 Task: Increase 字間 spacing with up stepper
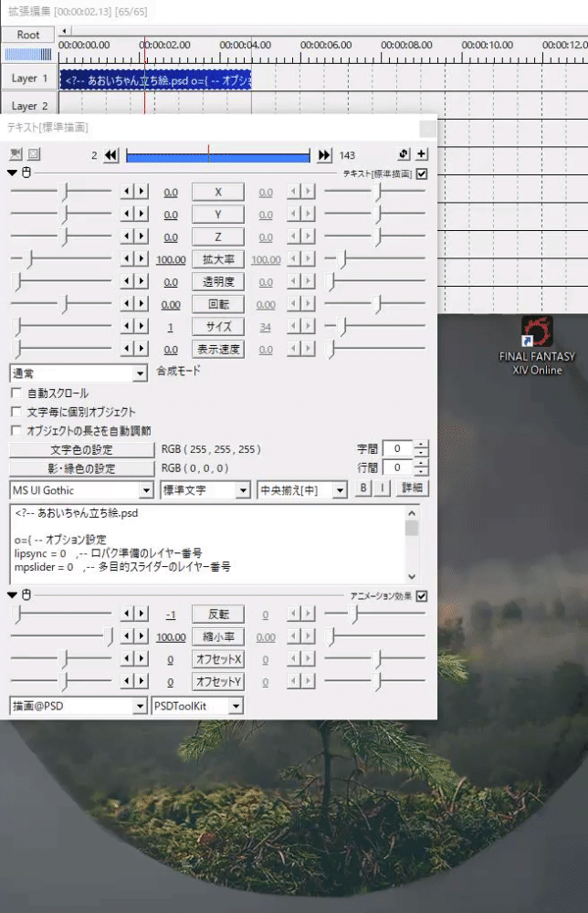point(421,445)
